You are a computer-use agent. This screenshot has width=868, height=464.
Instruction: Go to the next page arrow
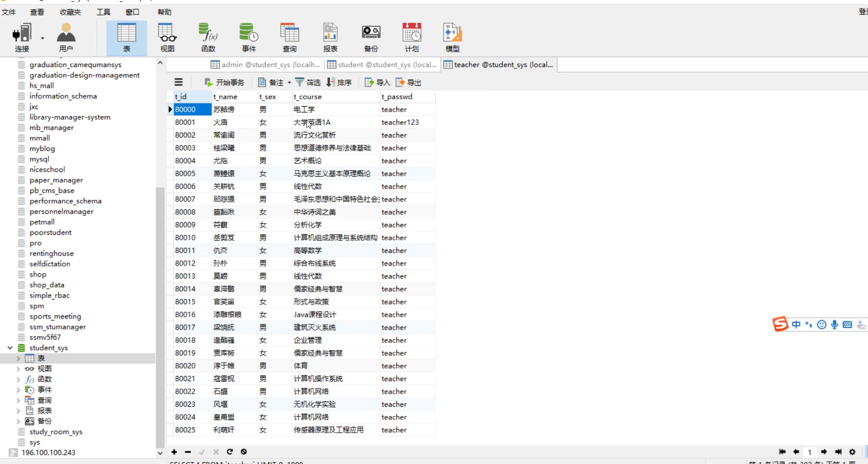click(x=824, y=452)
